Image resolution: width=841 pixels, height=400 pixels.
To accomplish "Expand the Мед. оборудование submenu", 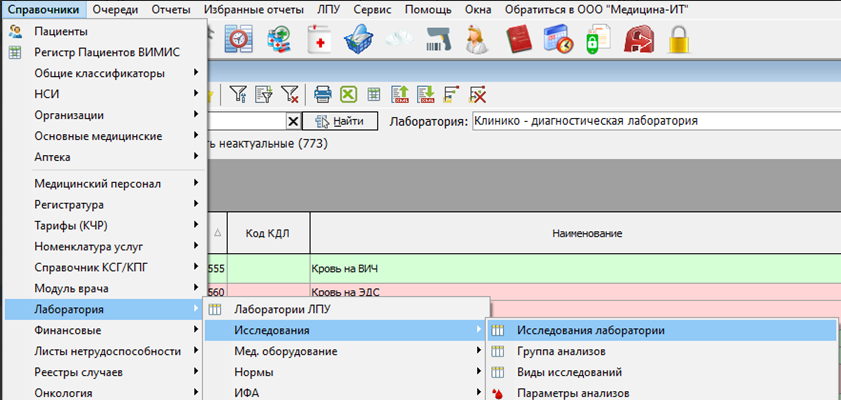I will [x=346, y=351].
